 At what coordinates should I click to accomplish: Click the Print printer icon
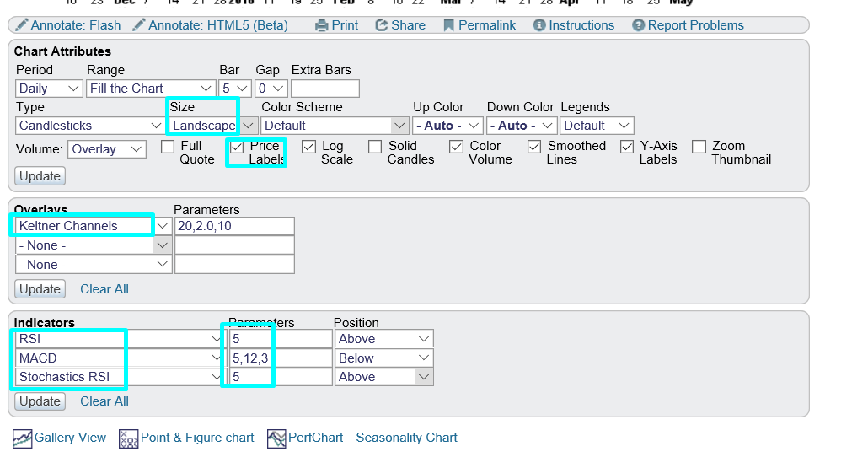[x=321, y=25]
